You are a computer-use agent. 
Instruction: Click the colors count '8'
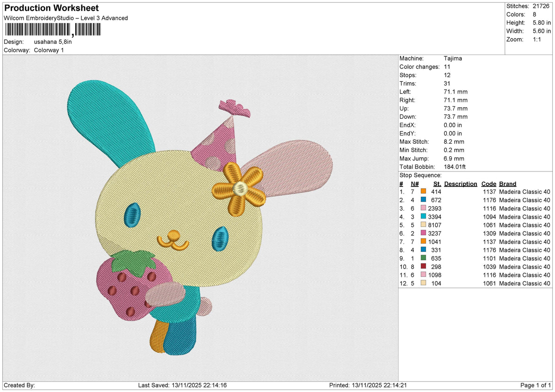click(x=535, y=14)
